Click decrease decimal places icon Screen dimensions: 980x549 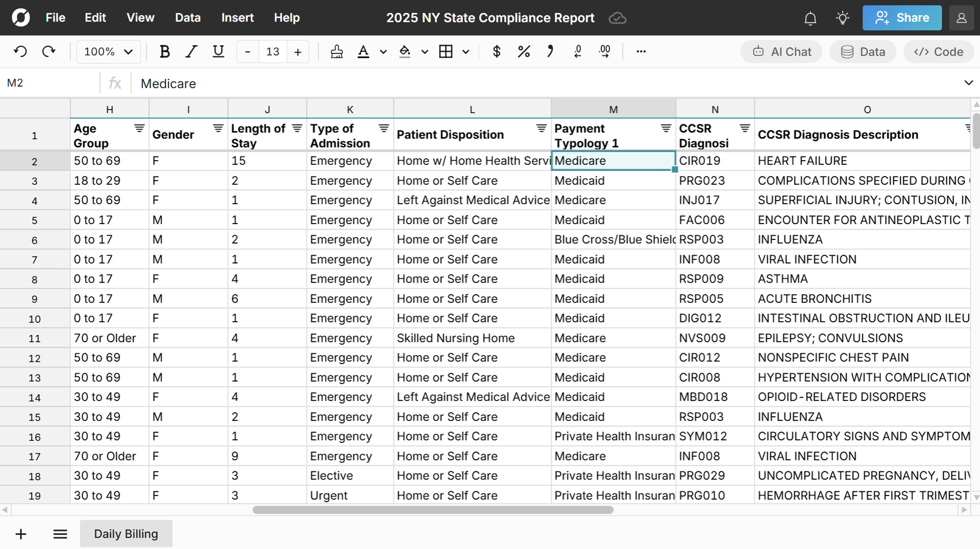click(x=577, y=51)
